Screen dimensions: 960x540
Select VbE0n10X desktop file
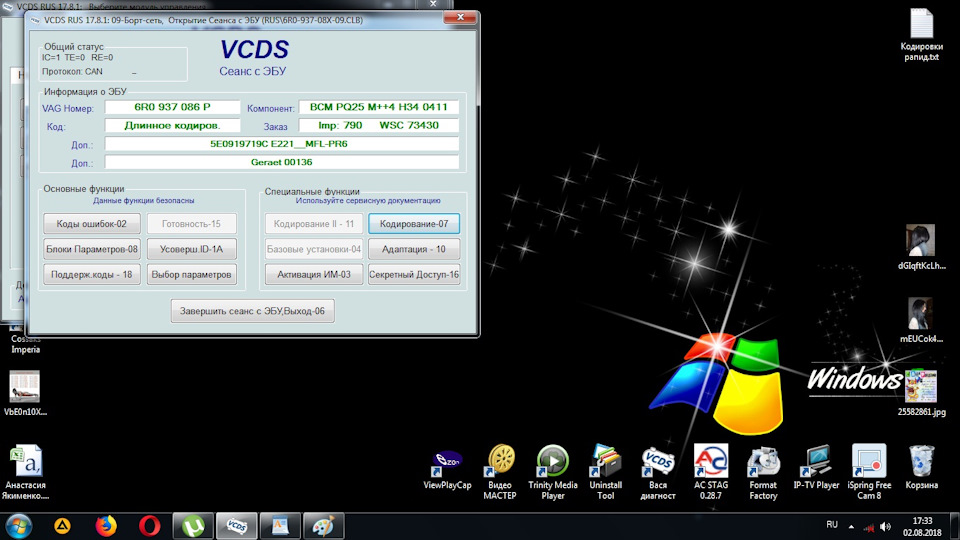(25, 392)
